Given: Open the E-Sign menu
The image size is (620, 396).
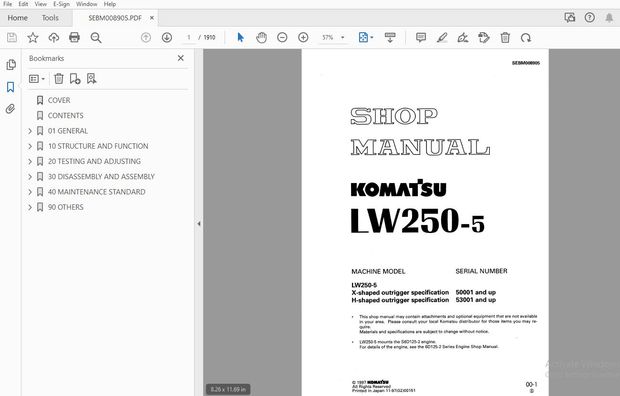Looking at the screenshot, I should click(61, 4).
